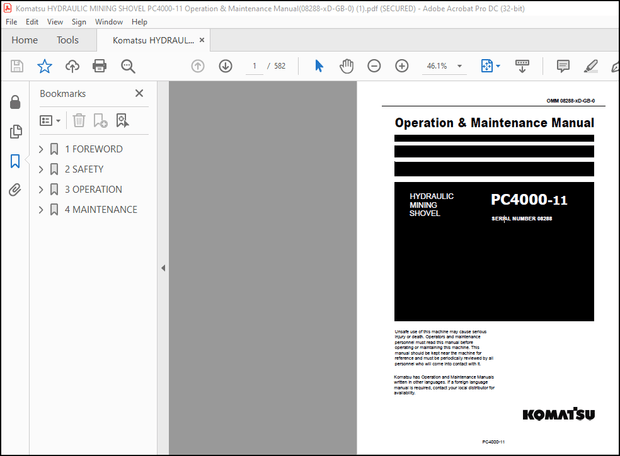Click the page number input field

pyautogui.click(x=256, y=66)
